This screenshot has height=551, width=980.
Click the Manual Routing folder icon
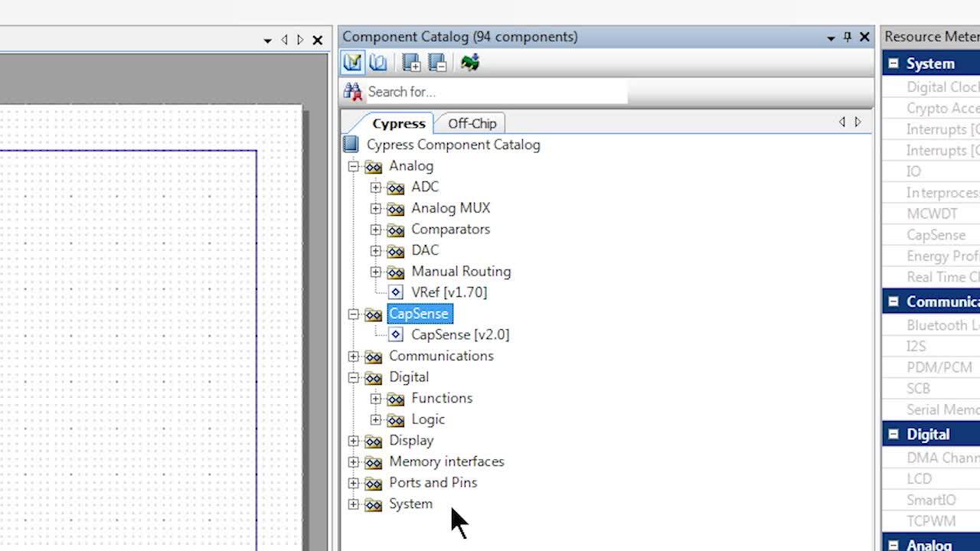pyautogui.click(x=395, y=272)
